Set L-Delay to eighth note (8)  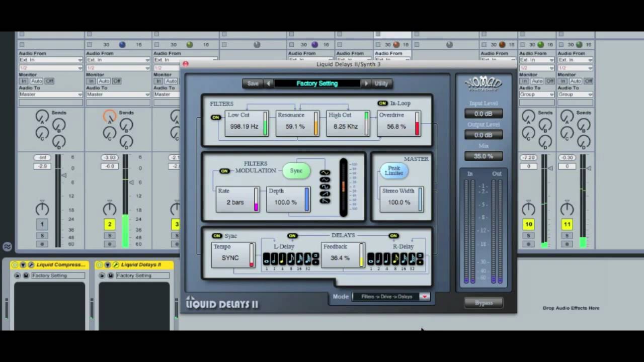point(291,259)
